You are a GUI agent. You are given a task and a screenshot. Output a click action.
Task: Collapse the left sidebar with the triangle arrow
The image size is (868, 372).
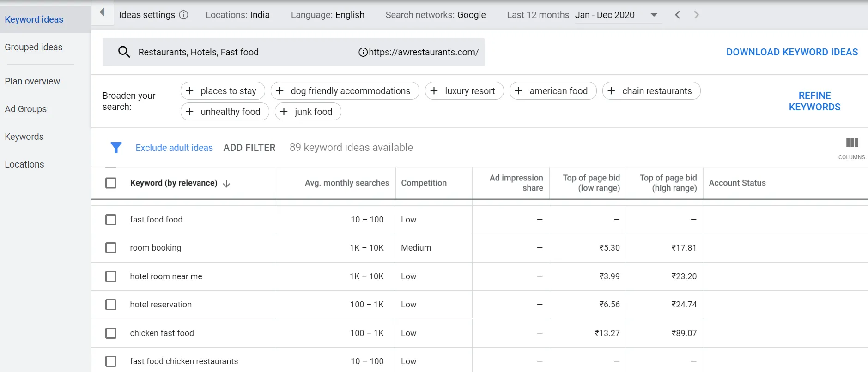[x=102, y=12]
